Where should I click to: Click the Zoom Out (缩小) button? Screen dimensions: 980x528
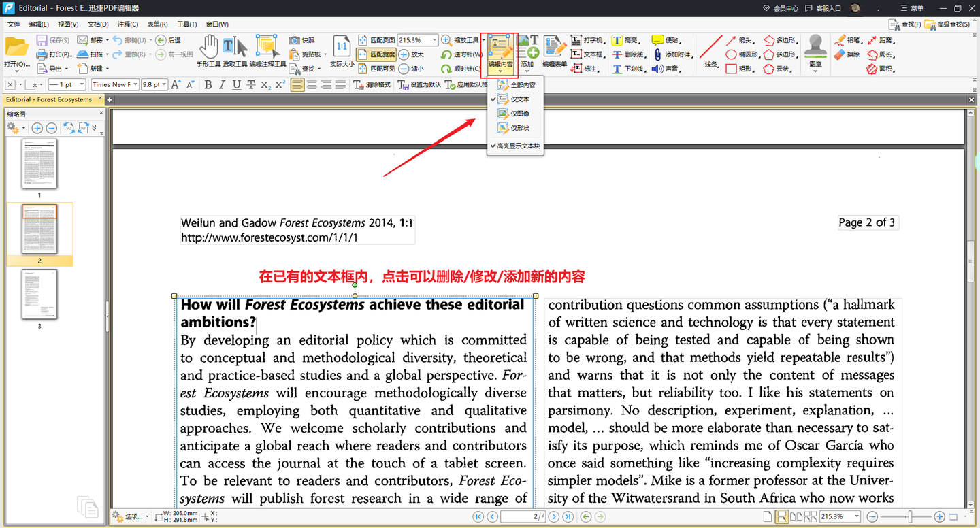tap(411, 69)
